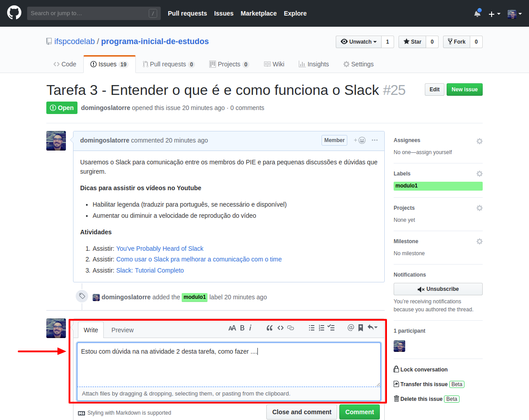Switch to the Projects tab
The height and width of the screenshot is (420, 529).
tap(229, 64)
